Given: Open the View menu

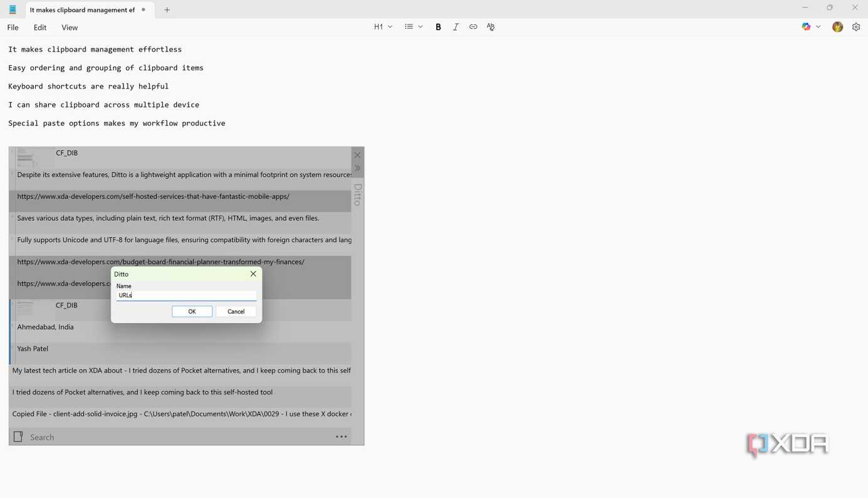Looking at the screenshot, I should pyautogui.click(x=70, y=28).
